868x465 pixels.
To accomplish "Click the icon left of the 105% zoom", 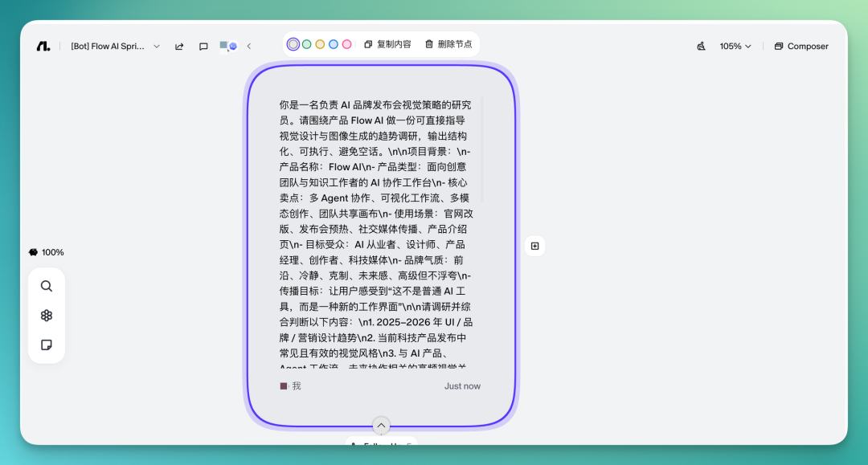I will (701, 47).
